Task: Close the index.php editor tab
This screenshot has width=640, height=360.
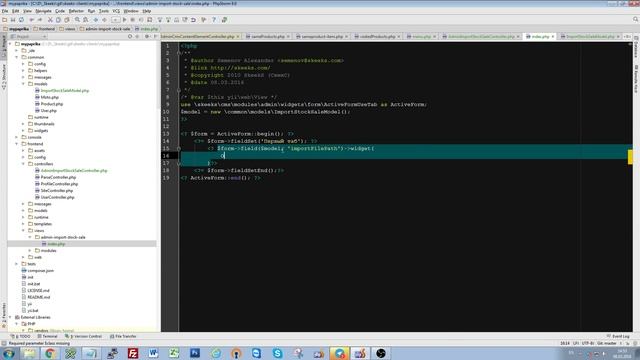Action: (x=553, y=36)
